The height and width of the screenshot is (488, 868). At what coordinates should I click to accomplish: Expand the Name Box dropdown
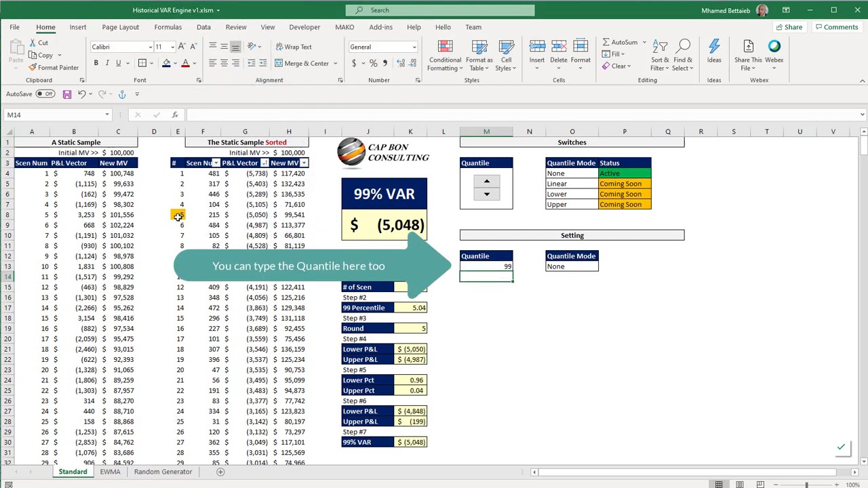coord(107,115)
